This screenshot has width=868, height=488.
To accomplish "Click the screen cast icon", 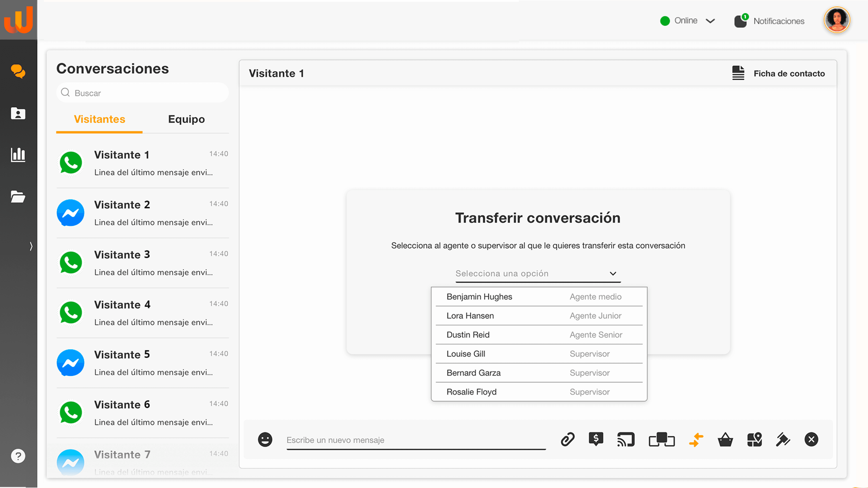I will pos(626,439).
